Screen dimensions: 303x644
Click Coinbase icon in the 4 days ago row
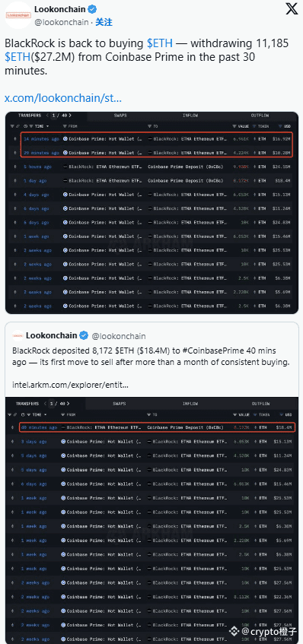coord(65,195)
